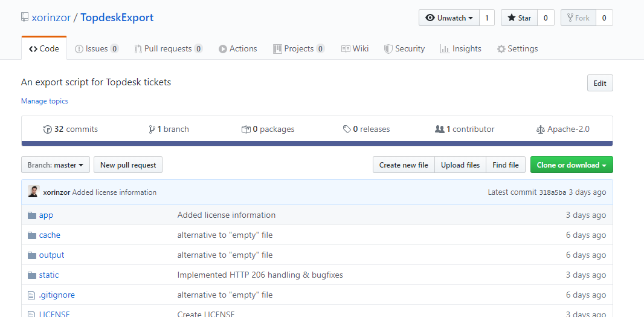
Task: Click Find file button
Action: click(x=506, y=165)
